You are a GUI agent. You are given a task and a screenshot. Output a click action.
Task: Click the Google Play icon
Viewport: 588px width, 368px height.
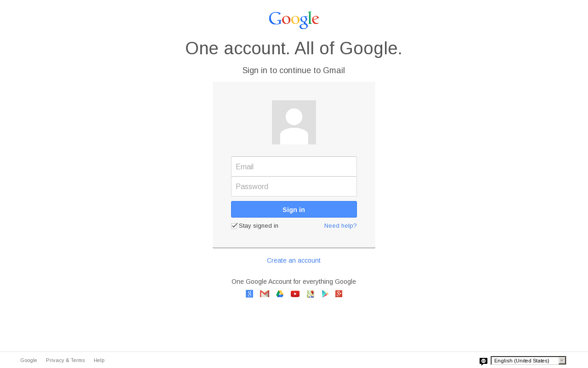tap(325, 294)
